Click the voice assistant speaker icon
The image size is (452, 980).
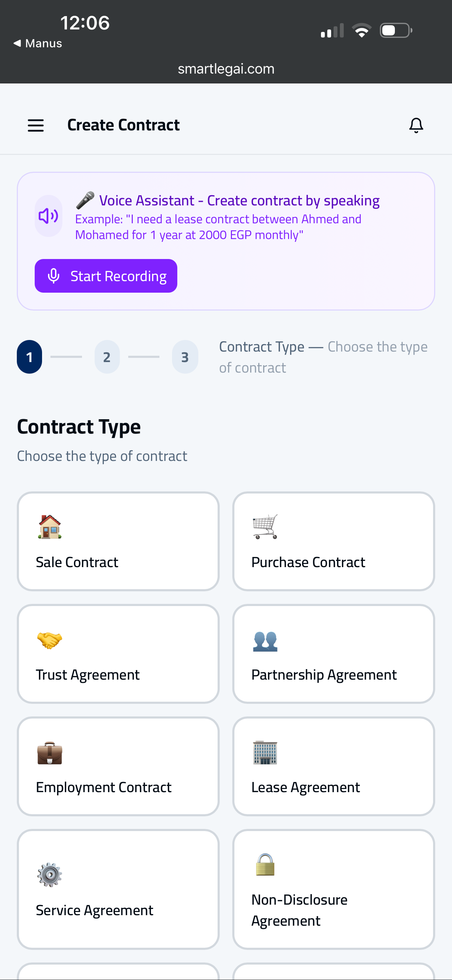[x=48, y=215]
